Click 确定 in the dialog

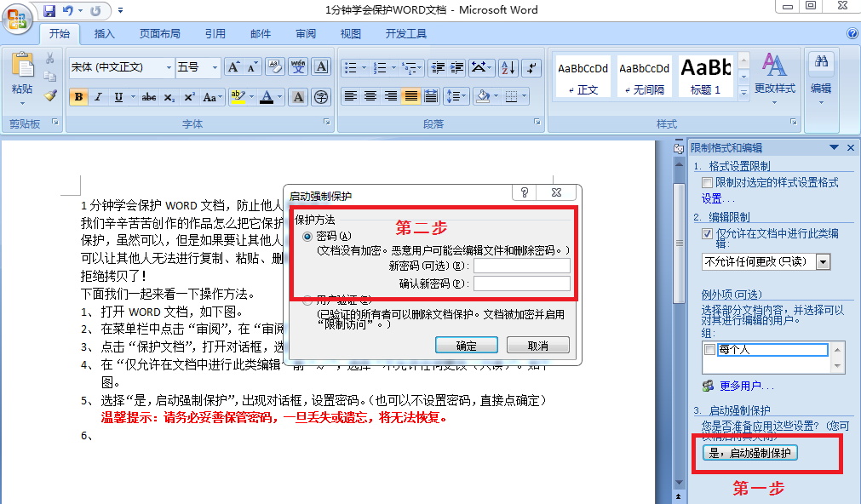[466, 346]
